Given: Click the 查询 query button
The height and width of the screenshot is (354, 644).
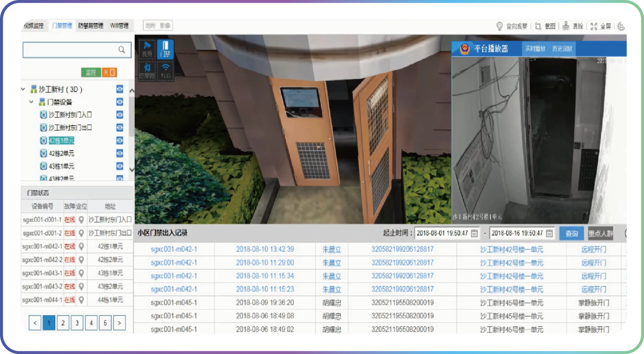Looking at the screenshot, I should coord(572,233).
